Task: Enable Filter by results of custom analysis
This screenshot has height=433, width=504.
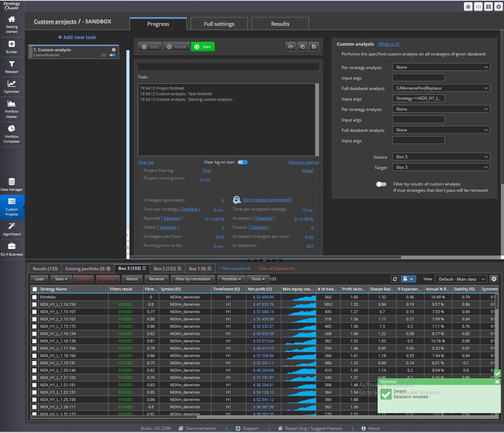Action: (381, 184)
